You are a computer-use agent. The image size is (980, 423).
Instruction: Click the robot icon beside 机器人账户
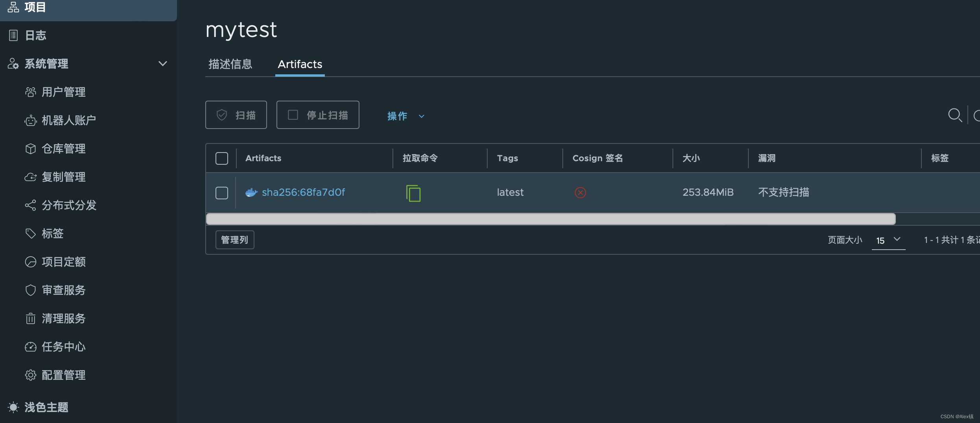pos(31,120)
